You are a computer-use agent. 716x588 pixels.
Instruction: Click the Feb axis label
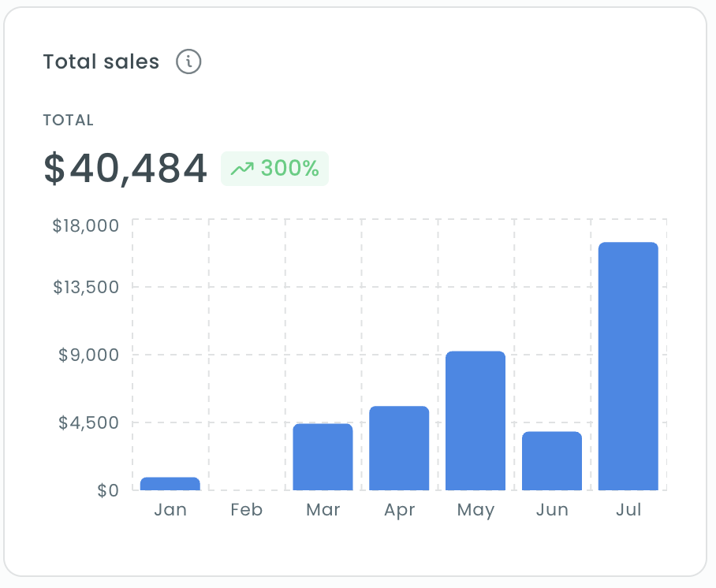pyautogui.click(x=247, y=509)
